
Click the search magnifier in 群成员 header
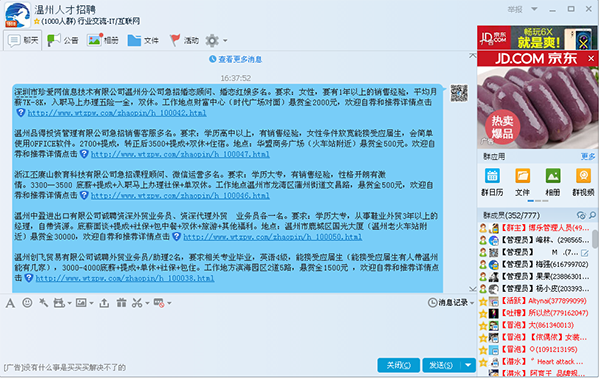pyautogui.click(x=592, y=215)
